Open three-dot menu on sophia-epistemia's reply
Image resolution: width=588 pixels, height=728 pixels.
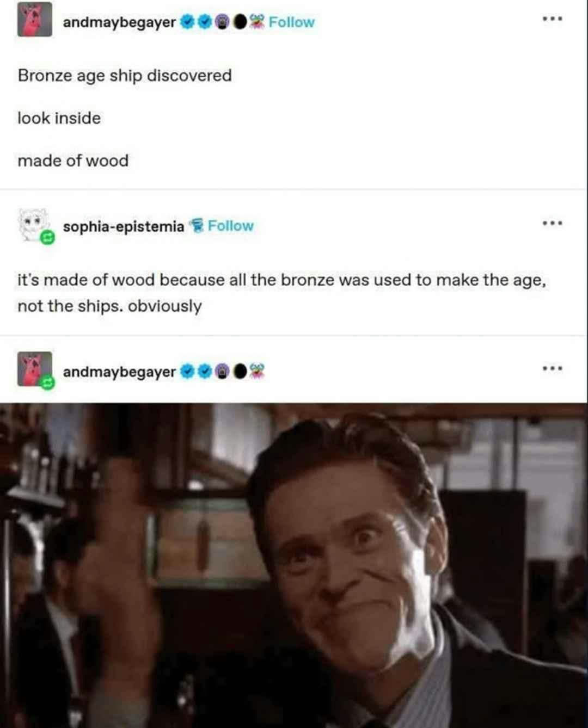pyautogui.click(x=552, y=223)
